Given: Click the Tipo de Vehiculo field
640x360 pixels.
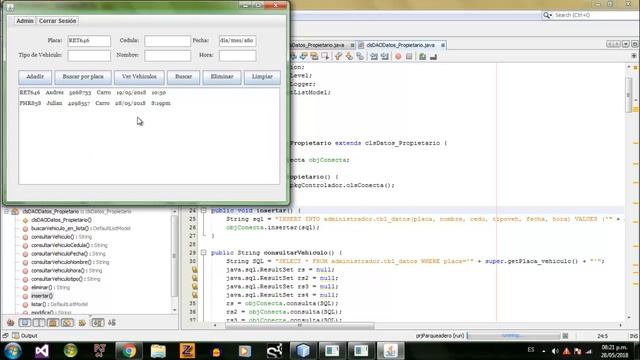Looking at the screenshot, I should (89, 56).
